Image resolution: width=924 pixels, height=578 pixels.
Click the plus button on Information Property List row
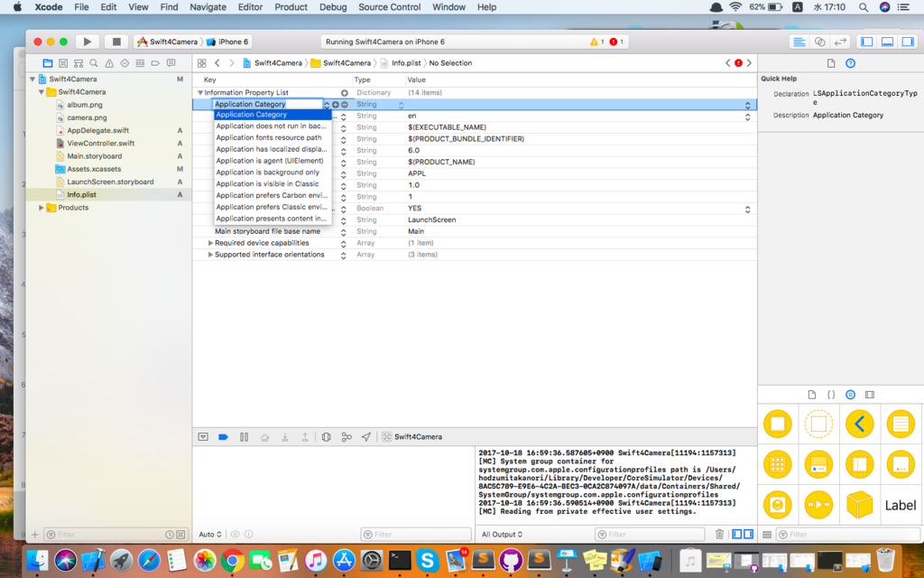(x=345, y=93)
